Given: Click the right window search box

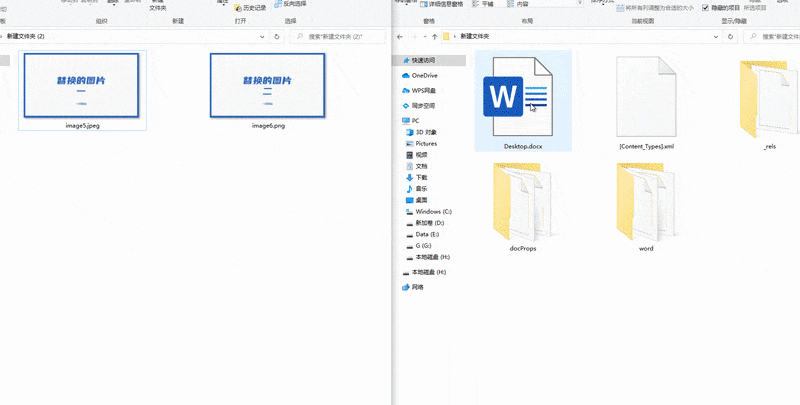Looking at the screenshot, I should [772, 37].
